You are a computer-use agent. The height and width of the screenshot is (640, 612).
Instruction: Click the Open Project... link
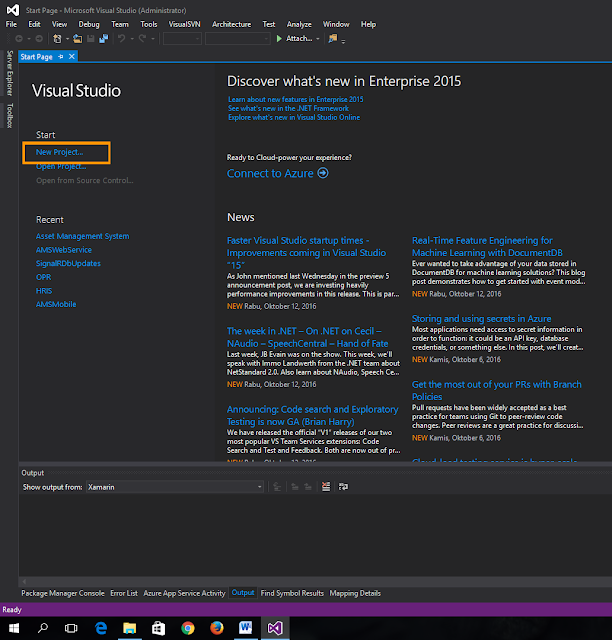pyautogui.click(x=61, y=167)
